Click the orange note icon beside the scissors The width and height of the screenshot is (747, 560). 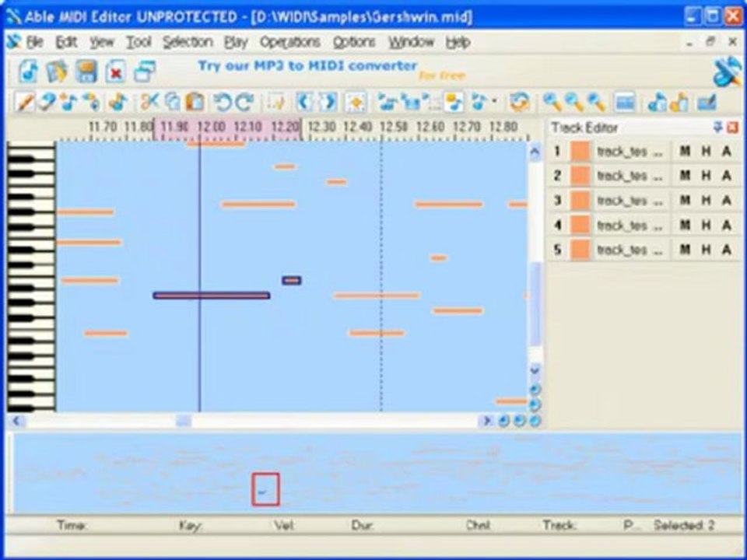click(117, 102)
